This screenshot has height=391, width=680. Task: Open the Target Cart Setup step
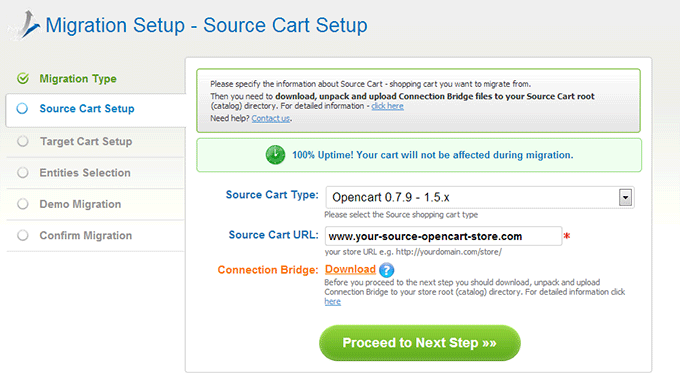[86, 141]
